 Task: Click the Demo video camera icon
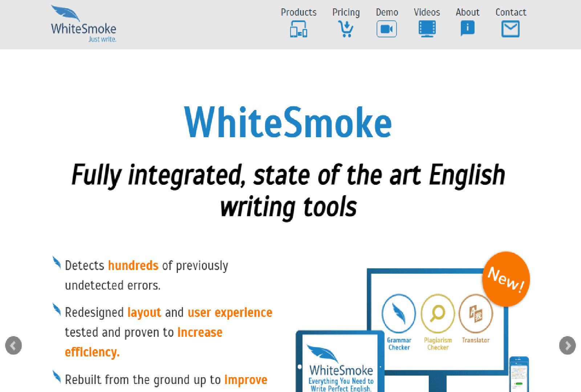pos(387,29)
